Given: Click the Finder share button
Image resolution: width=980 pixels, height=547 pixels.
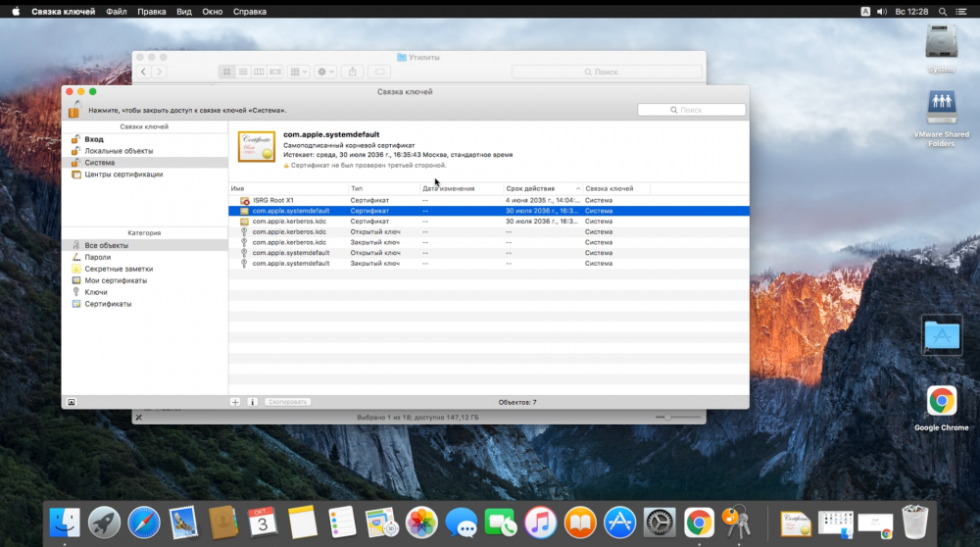Looking at the screenshot, I should 353,72.
